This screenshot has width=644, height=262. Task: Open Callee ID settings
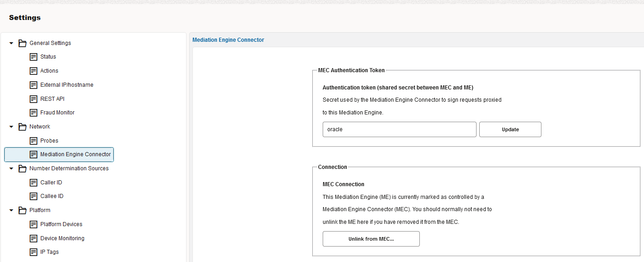click(52, 196)
